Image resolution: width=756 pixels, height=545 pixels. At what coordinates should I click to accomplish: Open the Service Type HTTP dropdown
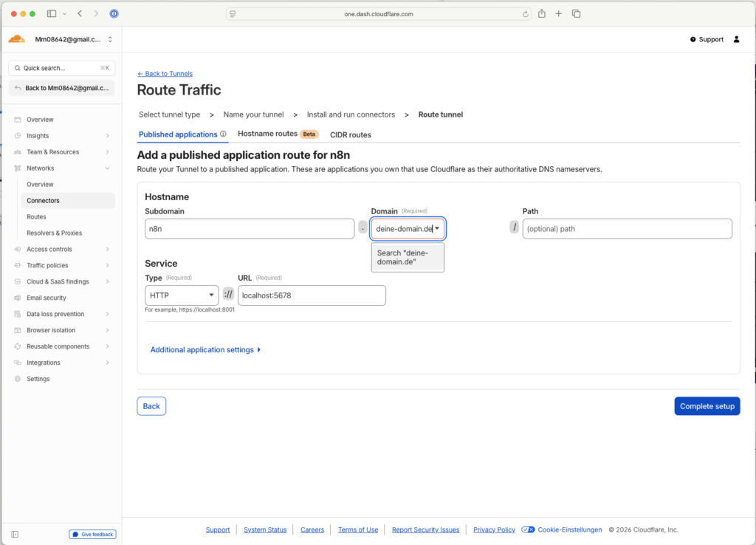(x=182, y=295)
